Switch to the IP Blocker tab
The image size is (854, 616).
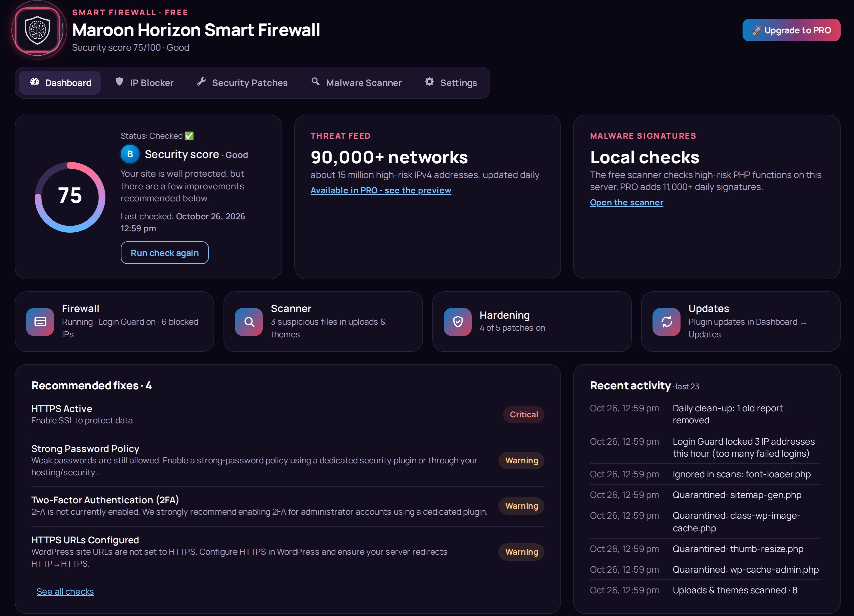click(144, 83)
